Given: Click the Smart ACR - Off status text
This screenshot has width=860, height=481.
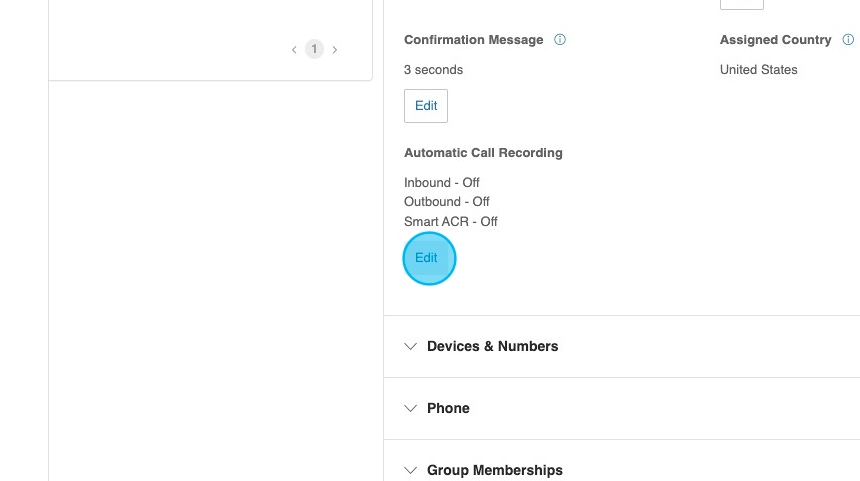Looking at the screenshot, I should [450, 222].
